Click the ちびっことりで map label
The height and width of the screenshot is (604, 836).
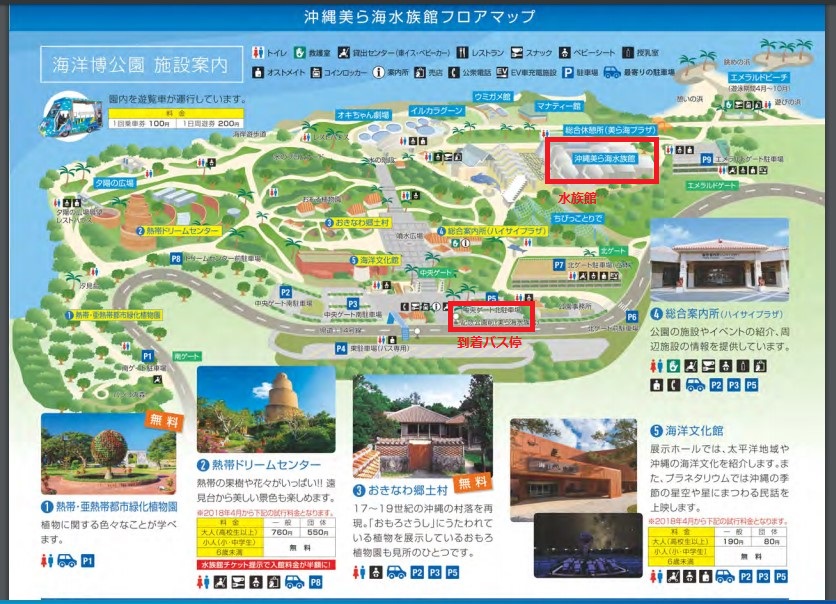(x=578, y=218)
